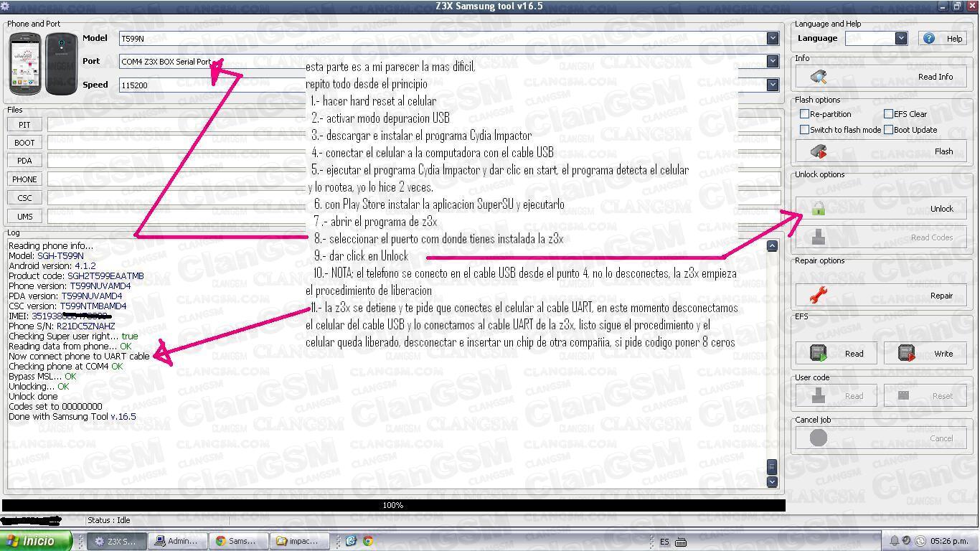Screen dimensions: 980x551
Task: Open Internet Explorer quick launch icon
Action: coord(351,541)
